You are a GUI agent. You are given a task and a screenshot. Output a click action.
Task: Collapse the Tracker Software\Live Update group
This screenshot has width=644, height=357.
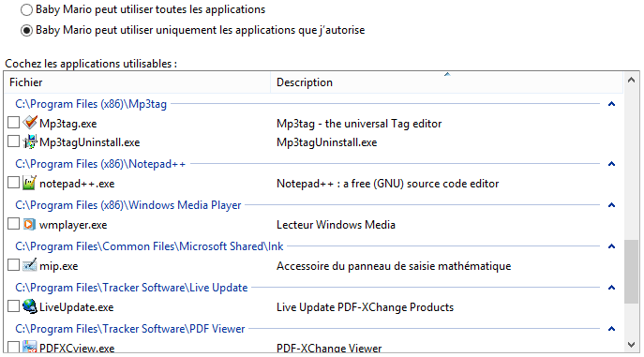click(x=611, y=288)
